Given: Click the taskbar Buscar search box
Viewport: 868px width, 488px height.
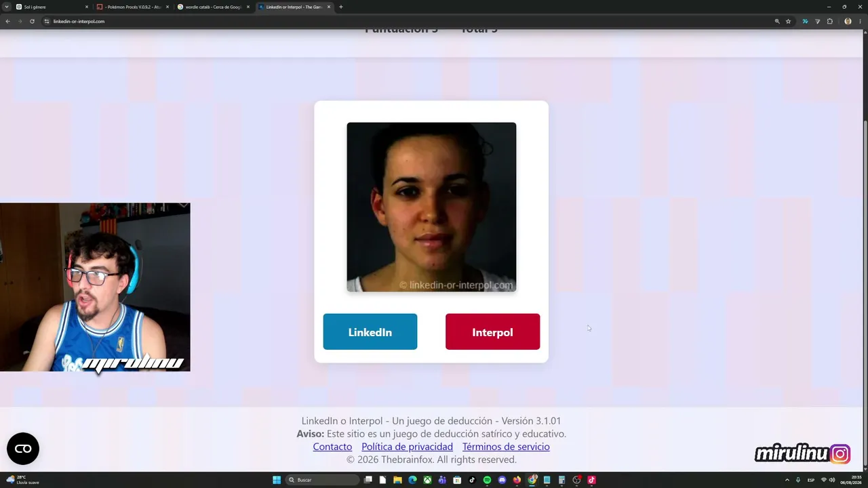Looking at the screenshot, I should click(x=323, y=480).
